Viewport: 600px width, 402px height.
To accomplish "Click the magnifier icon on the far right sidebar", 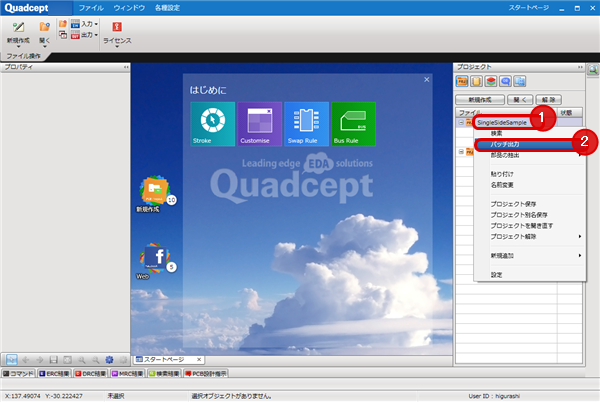I will pyautogui.click(x=593, y=70).
